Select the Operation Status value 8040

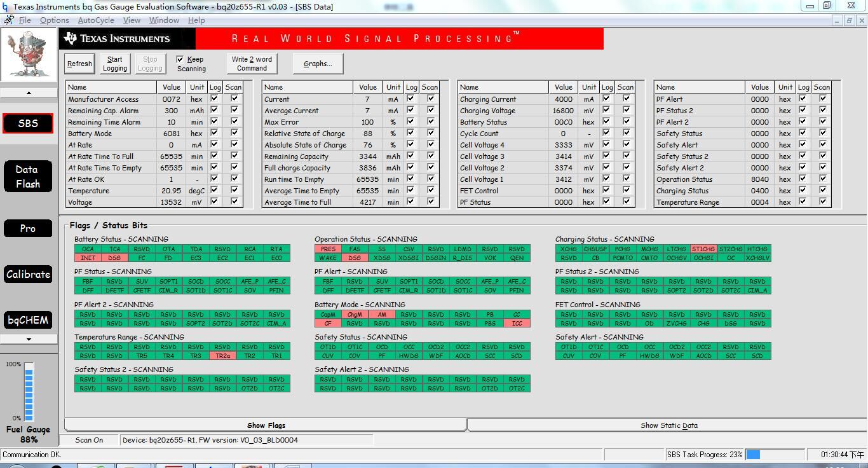[x=760, y=179]
